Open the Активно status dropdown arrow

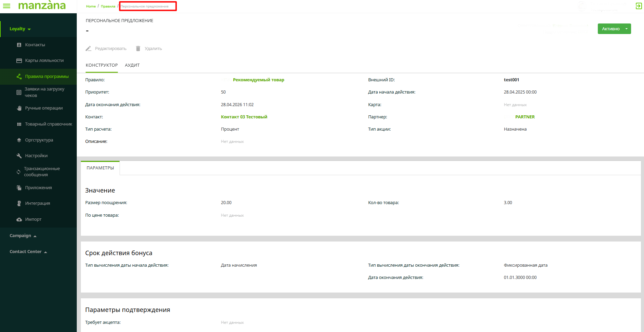[x=626, y=29]
